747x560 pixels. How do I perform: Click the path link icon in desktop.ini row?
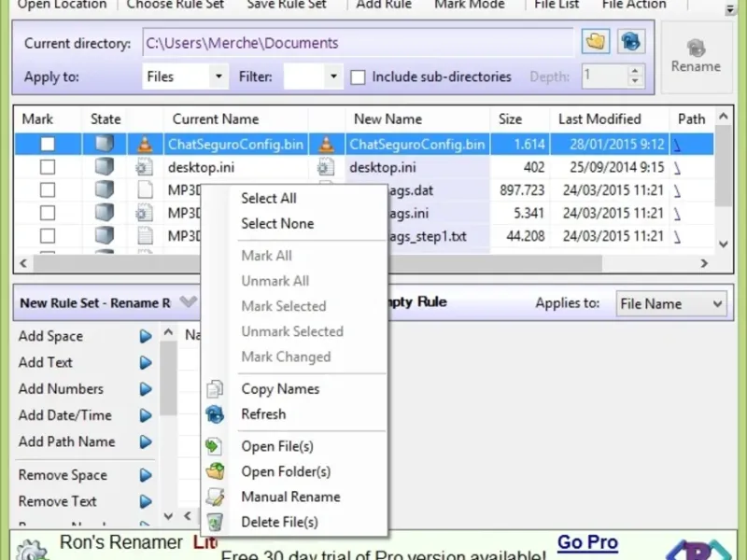677,168
